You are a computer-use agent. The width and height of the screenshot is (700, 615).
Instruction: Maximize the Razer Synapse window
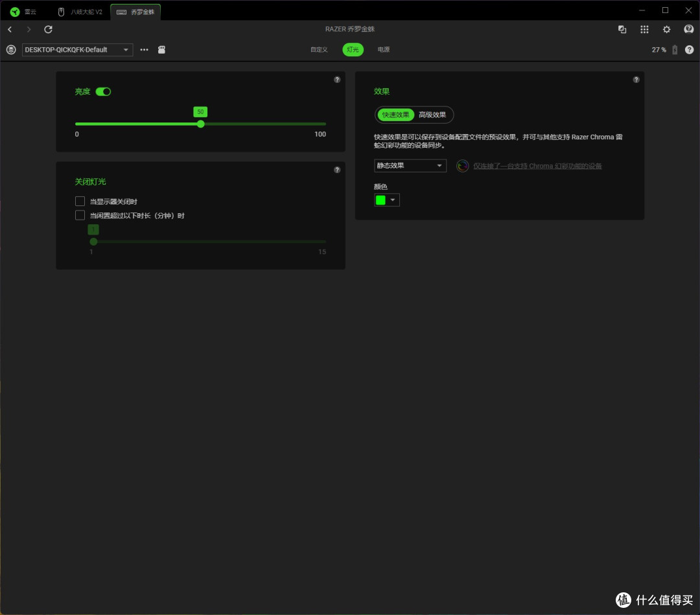(665, 10)
